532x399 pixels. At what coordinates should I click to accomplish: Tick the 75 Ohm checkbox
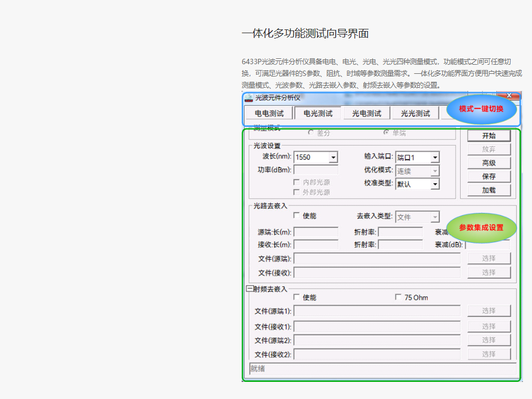398,297
